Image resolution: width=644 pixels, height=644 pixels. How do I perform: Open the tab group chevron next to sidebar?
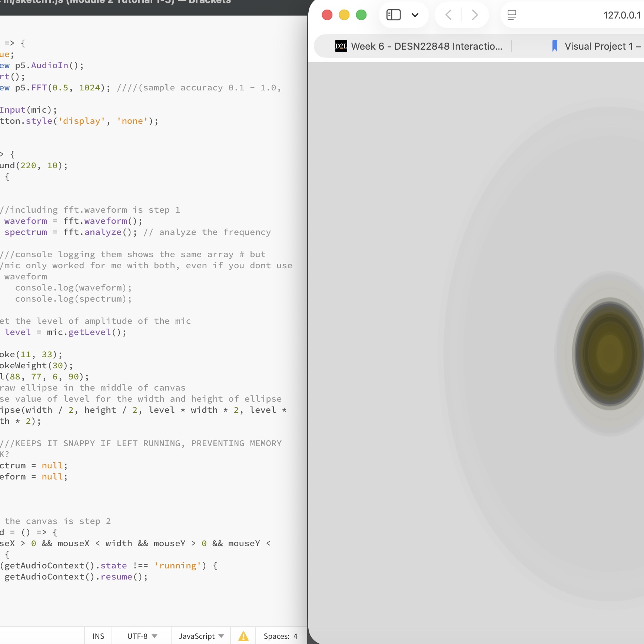[x=415, y=15]
